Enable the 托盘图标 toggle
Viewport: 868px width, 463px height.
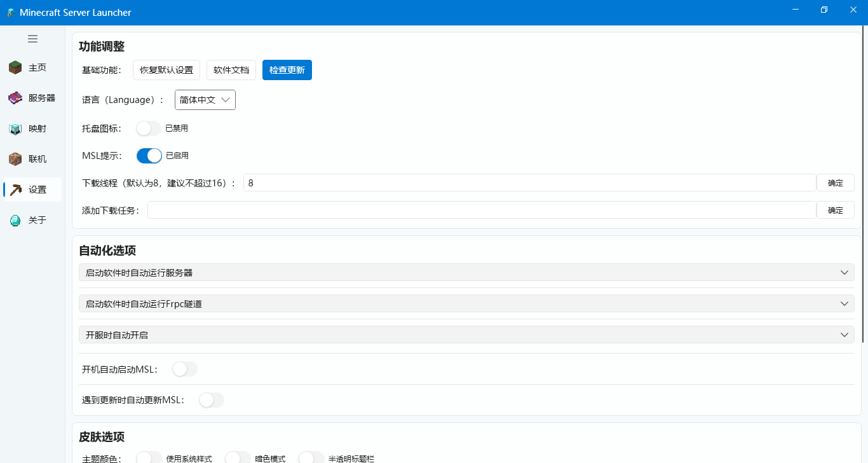[149, 128]
